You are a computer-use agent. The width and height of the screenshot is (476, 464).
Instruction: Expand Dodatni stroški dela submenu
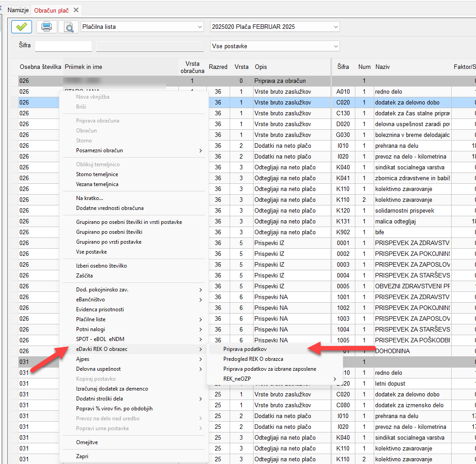(x=134, y=399)
